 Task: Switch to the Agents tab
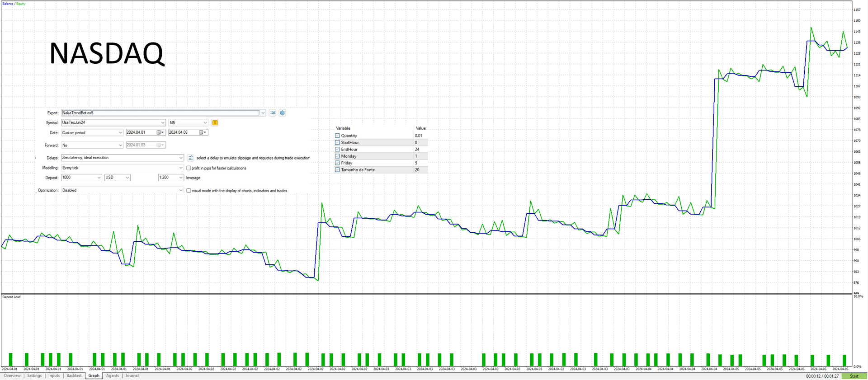[113, 376]
